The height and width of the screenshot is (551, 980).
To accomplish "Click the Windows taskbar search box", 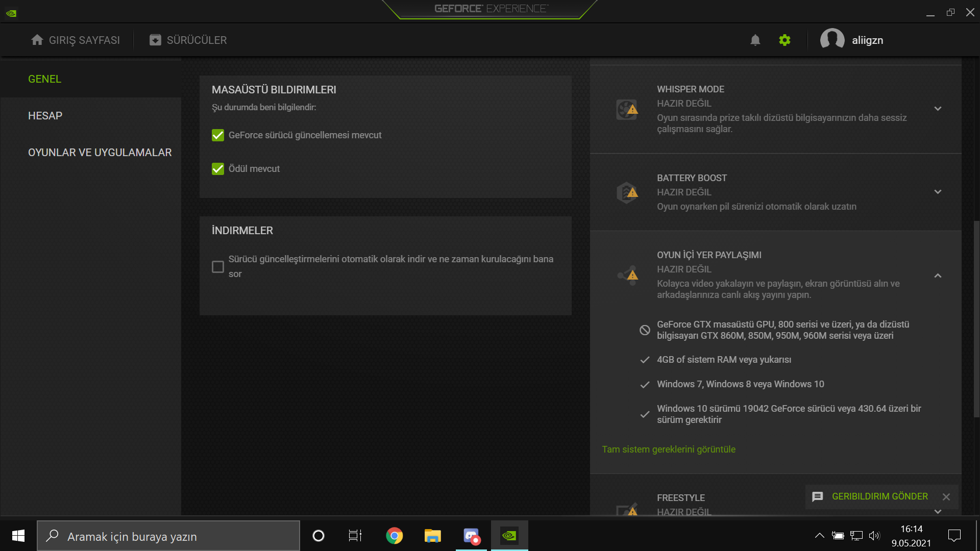I will (x=168, y=536).
